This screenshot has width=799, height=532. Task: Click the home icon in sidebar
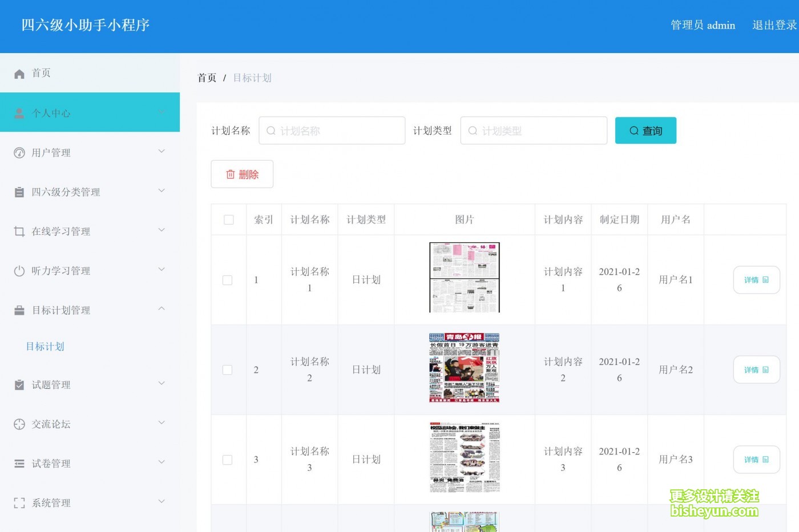(19, 74)
